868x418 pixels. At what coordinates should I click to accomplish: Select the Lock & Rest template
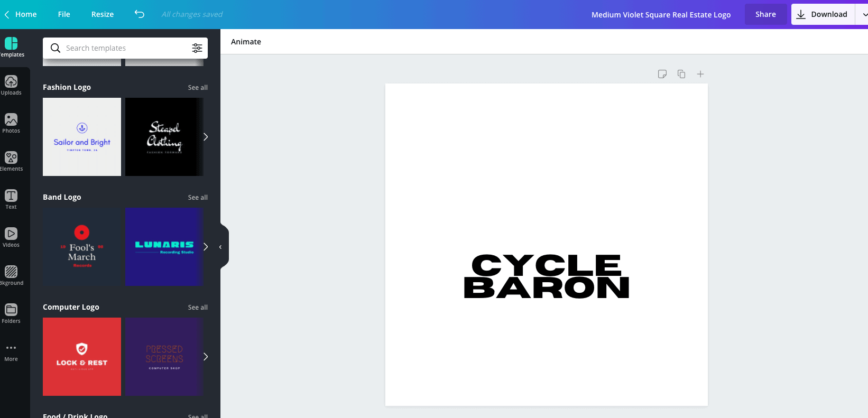82,357
